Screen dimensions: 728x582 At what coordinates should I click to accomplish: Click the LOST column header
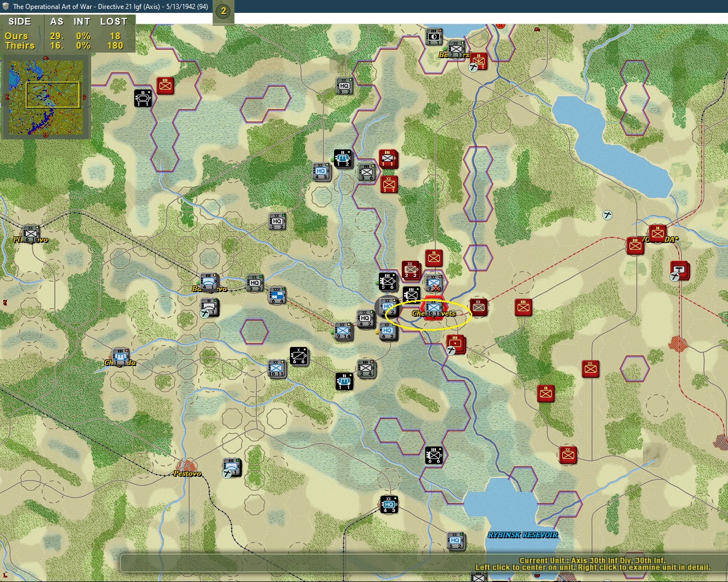[x=114, y=21]
